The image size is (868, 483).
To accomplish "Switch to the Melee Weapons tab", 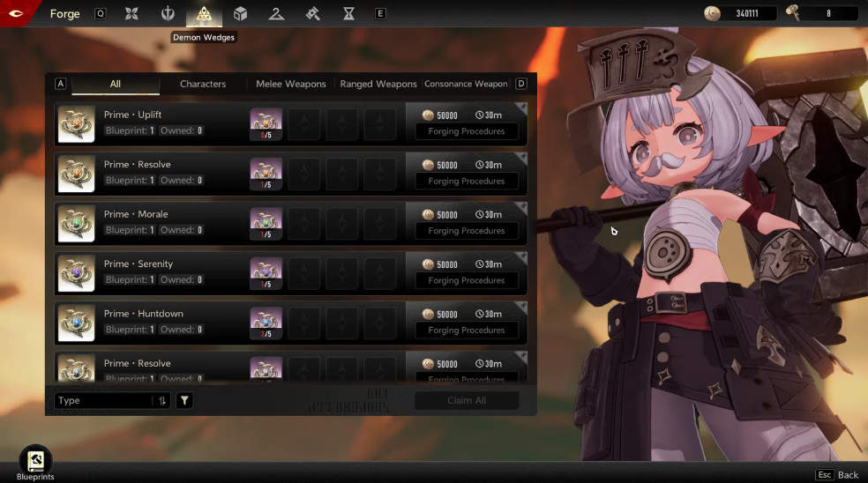I will [x=290, y=84].
